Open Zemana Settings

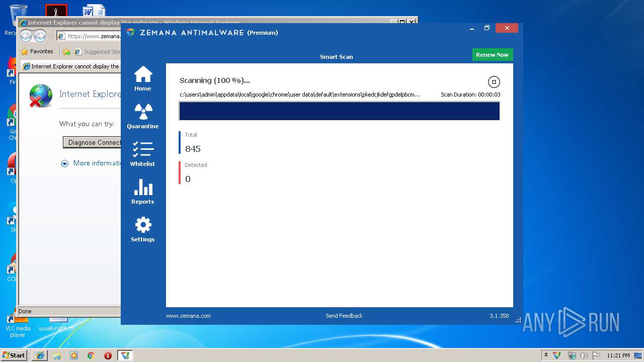pyautogui.click(x=143, y=229)
